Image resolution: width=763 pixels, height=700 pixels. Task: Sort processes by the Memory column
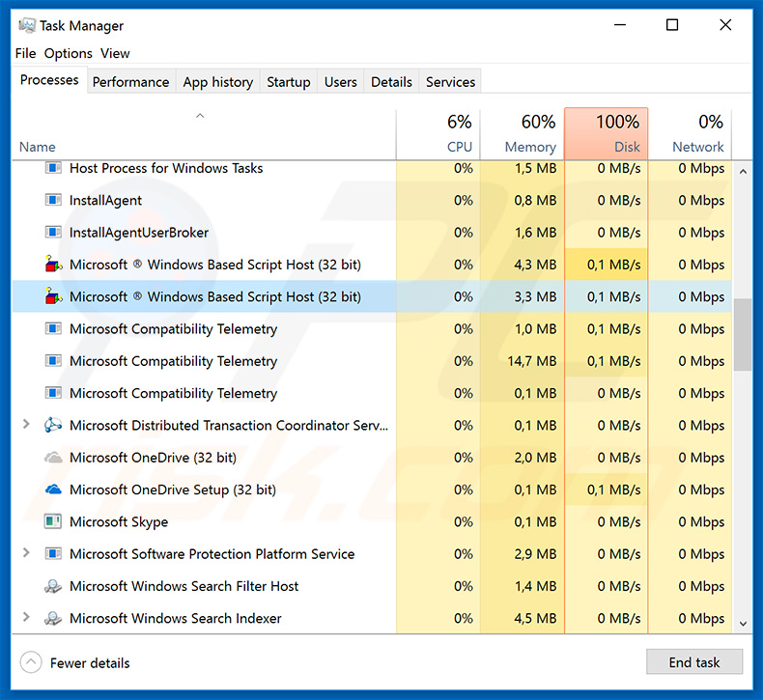[522, 133]
